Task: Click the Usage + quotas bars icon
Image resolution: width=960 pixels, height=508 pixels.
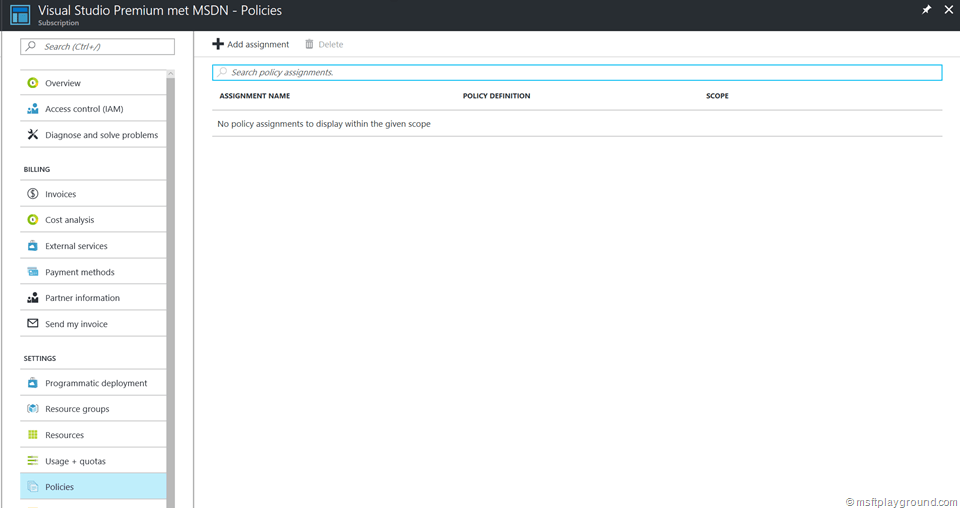Action: (x=32, y=461)
